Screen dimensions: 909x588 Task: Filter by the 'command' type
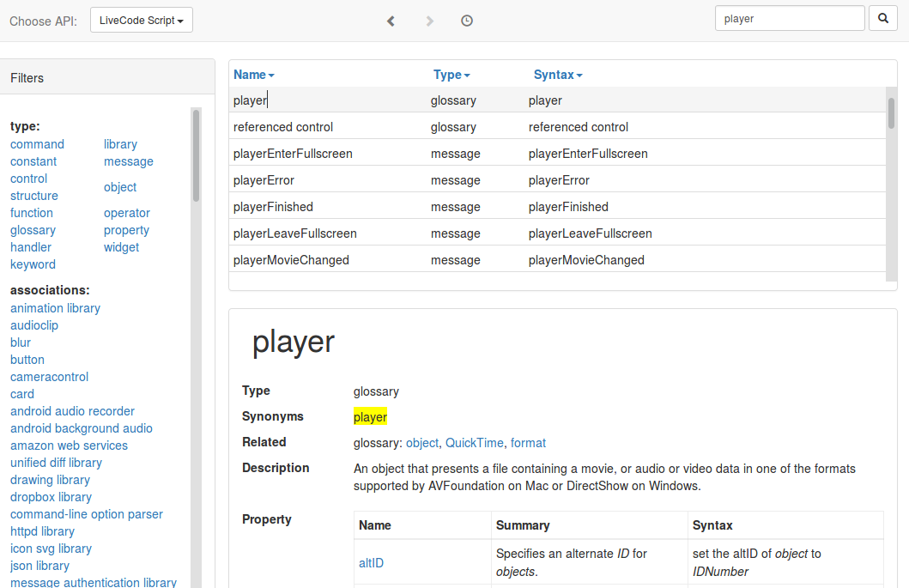37,144
